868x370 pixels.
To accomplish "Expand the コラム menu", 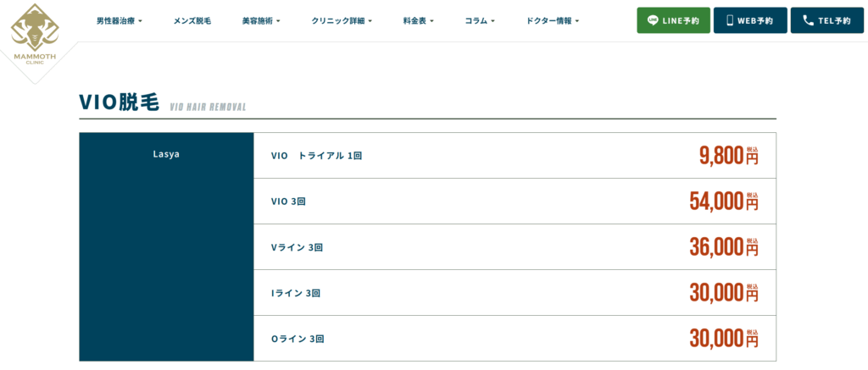I will point(480,21).
